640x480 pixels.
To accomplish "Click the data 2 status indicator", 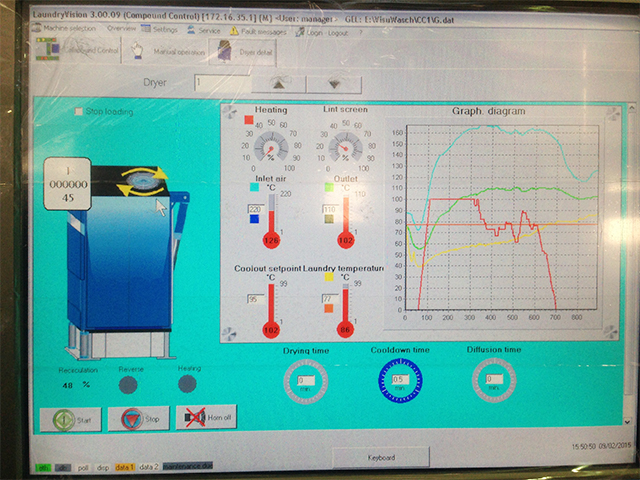I will click(149, 467).
